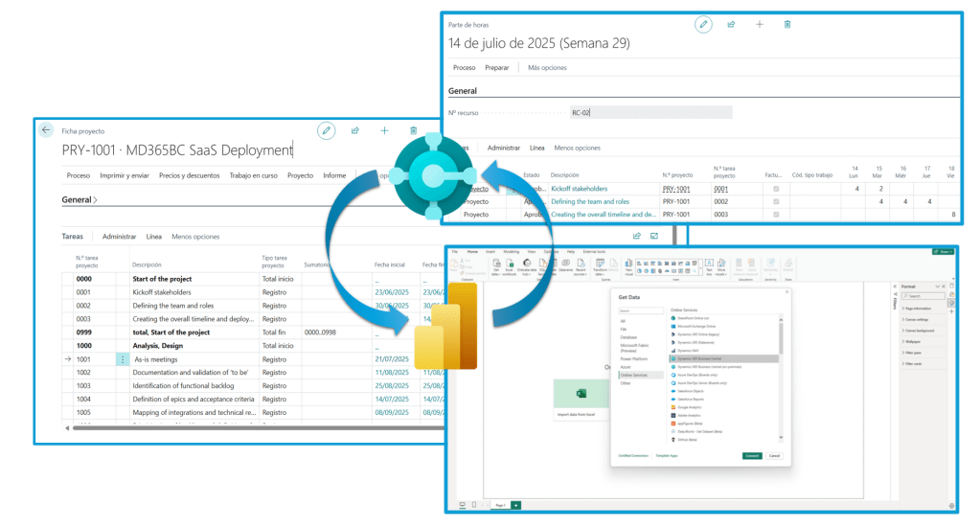Open the Imprimir y enviar menu
This screenshot has height=528, width=980.
click(125, 175)
